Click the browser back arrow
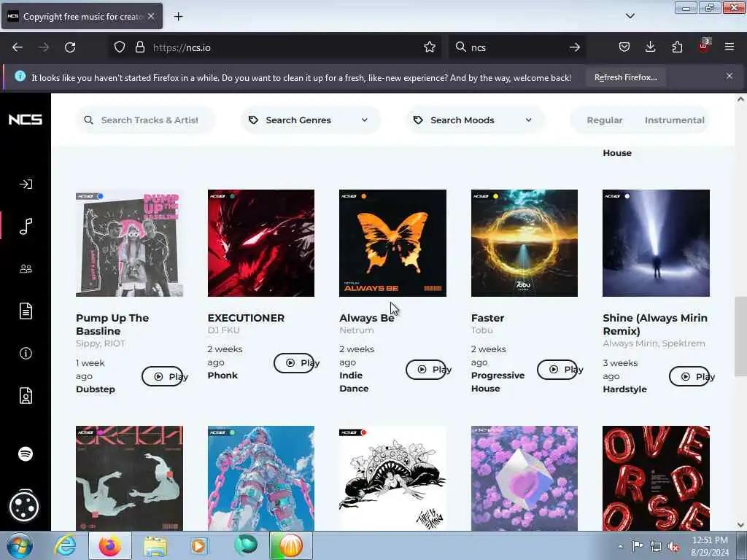 pos(18,47)
